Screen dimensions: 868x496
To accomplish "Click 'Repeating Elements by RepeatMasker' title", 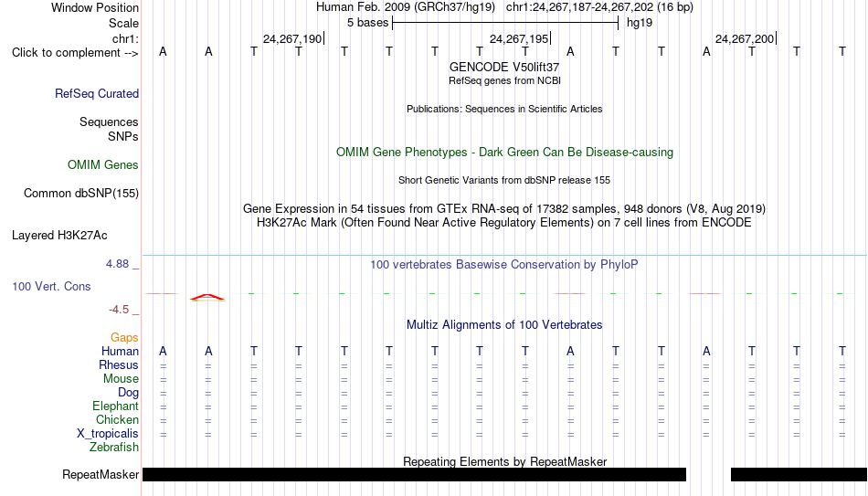I will pos(504,461).
